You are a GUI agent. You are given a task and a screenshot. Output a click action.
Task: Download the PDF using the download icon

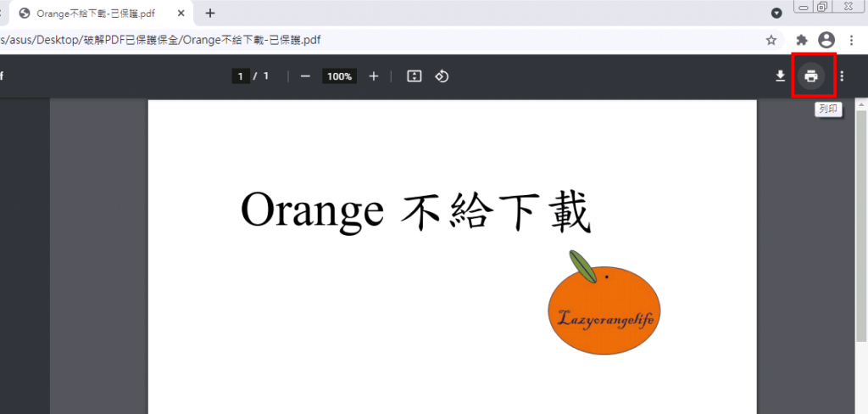780,76
